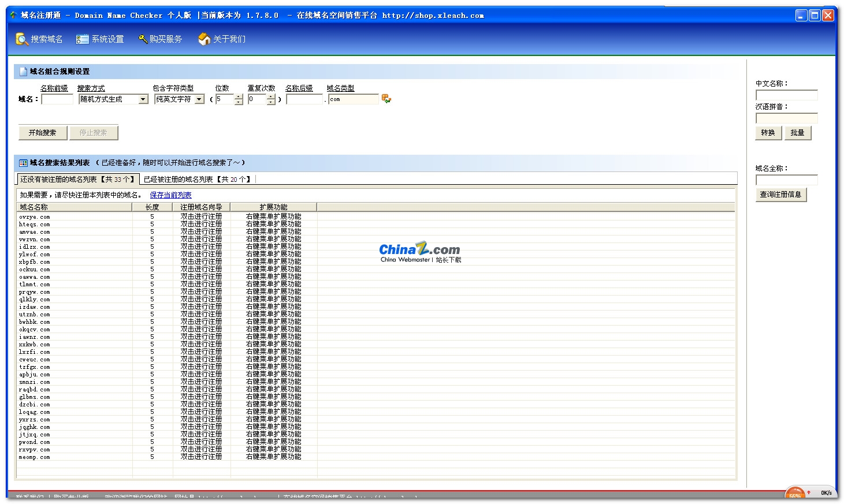Select the xxkwb.com row
The height and width of the screenshot is (504, 844).
(x=375, y=344)
